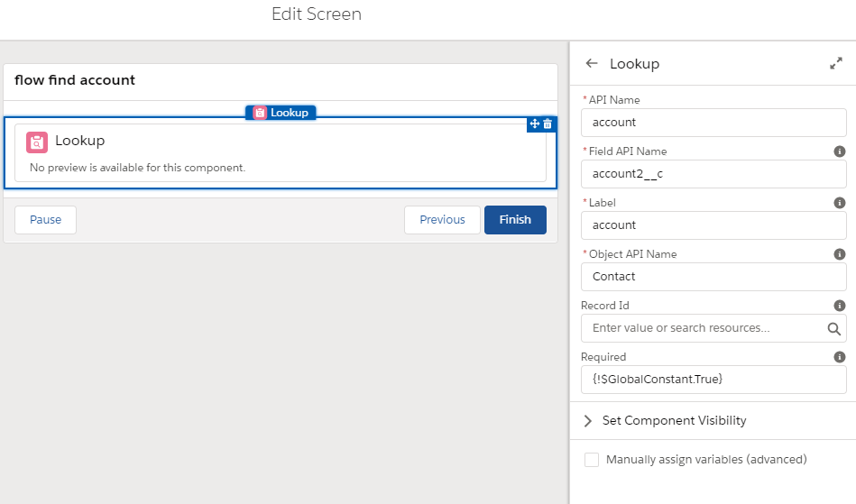Click the back arrow beside Lookup header
Image resolution: width=856 pixels, height=504 pixels.
[592, 64]
